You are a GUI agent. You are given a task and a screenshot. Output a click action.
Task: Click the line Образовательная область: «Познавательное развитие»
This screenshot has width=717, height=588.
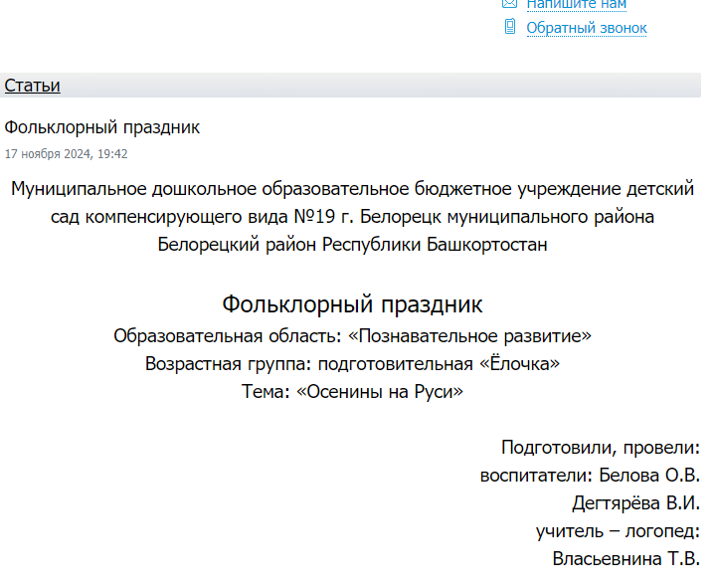click(352, 335)
